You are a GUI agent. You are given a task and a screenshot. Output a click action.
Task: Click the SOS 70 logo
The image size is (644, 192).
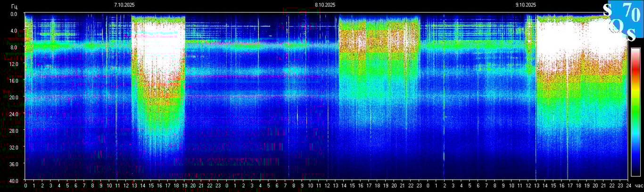622,21
